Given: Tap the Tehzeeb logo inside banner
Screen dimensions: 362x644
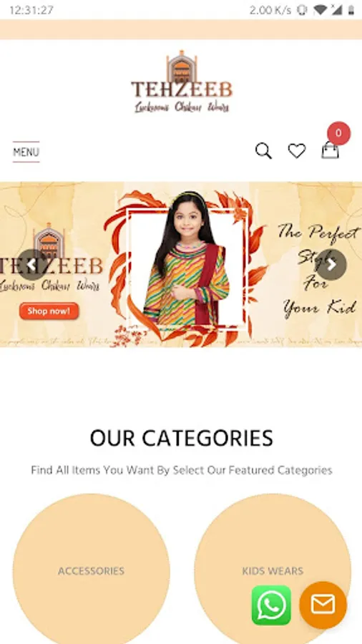Looking at the screenshot, I should [49, 258].
